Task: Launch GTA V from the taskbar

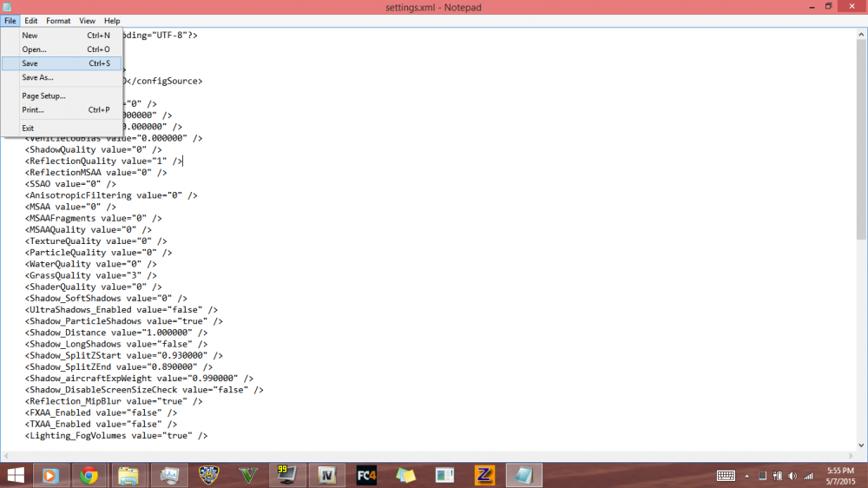Action: pos(248,475)
